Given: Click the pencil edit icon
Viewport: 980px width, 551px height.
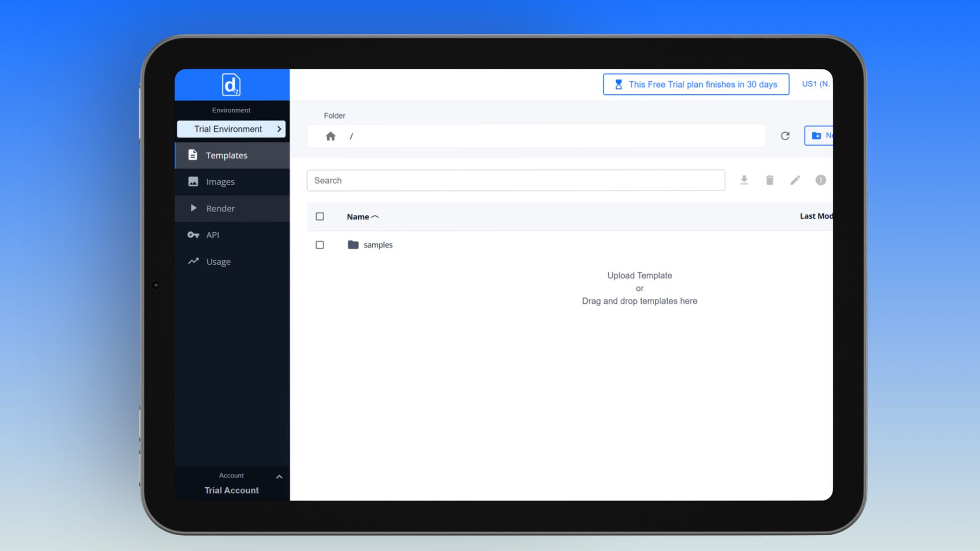Looking at the screenshot, I should [x=795, y=180].
